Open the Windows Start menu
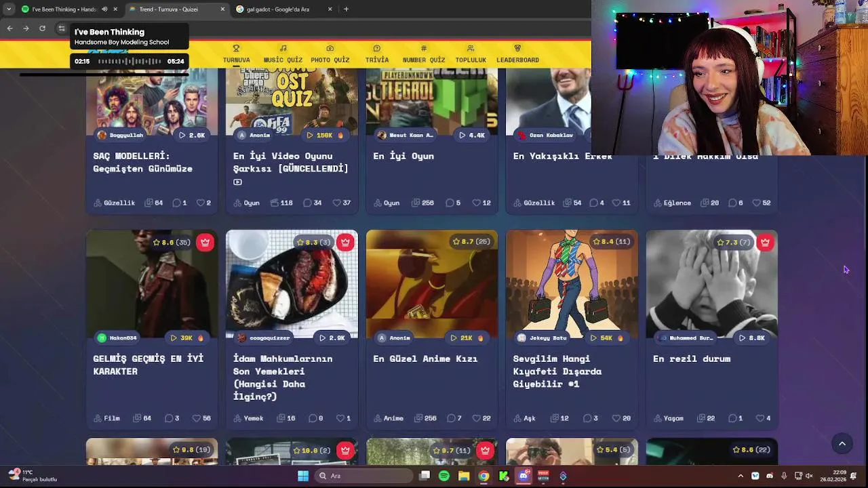This screenshot has width=868, height=488. [303, 476]
